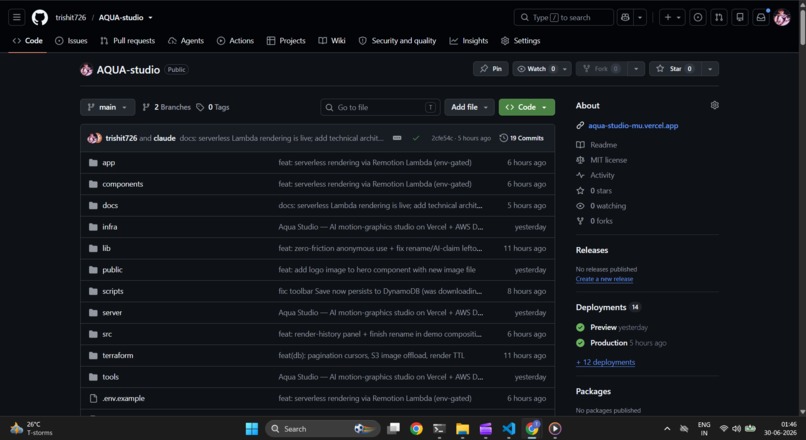The image size is (806, 440).
Task: Open user profile avatar menu
Action: [x=782, y=17]
